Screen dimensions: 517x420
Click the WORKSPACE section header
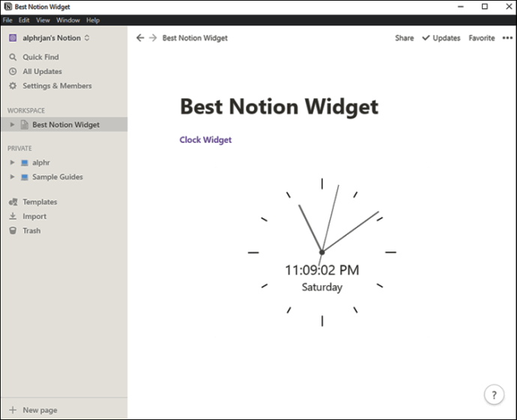click(26, 110)
